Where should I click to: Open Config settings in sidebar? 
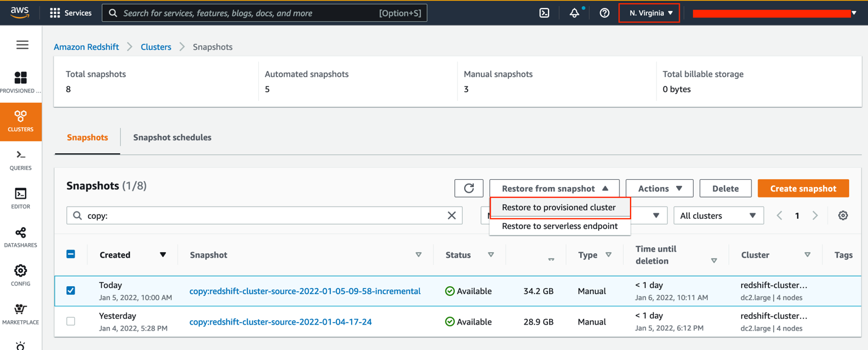[21, 275]
